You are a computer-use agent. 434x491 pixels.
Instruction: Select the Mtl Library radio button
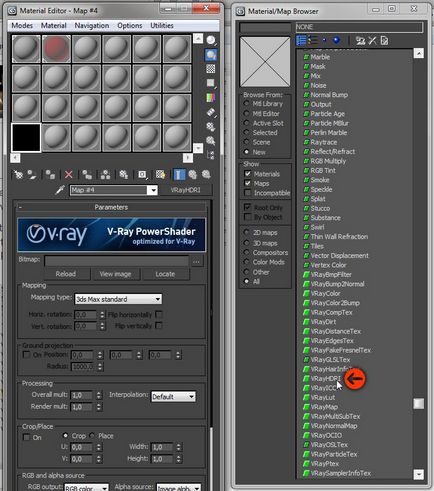pos(247,104)
